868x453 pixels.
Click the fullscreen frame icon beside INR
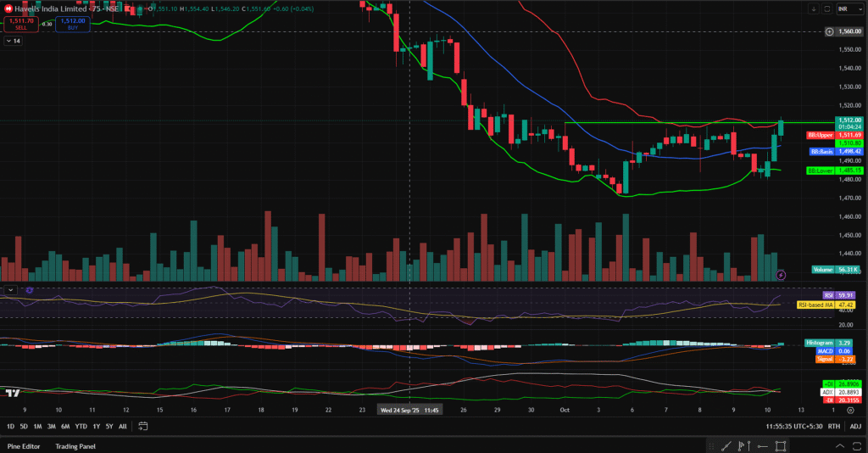click(x=826, y=8)
